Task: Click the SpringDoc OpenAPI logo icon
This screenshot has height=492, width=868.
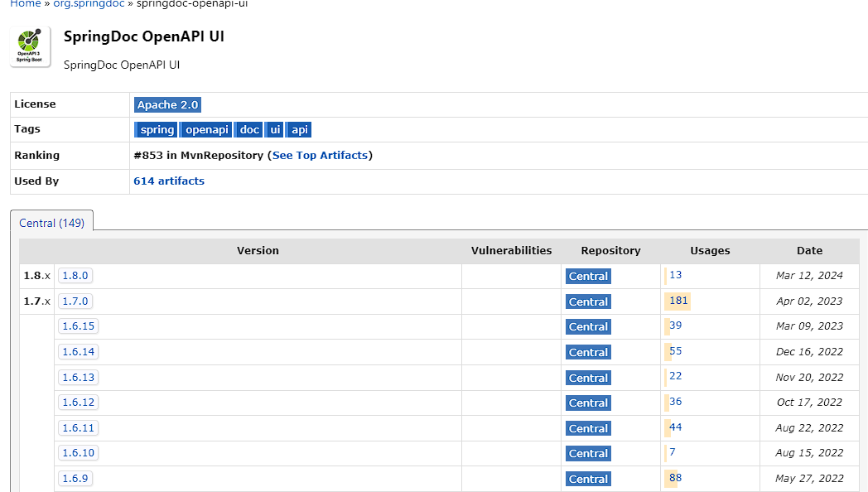Action: click(x=31, y=47)
